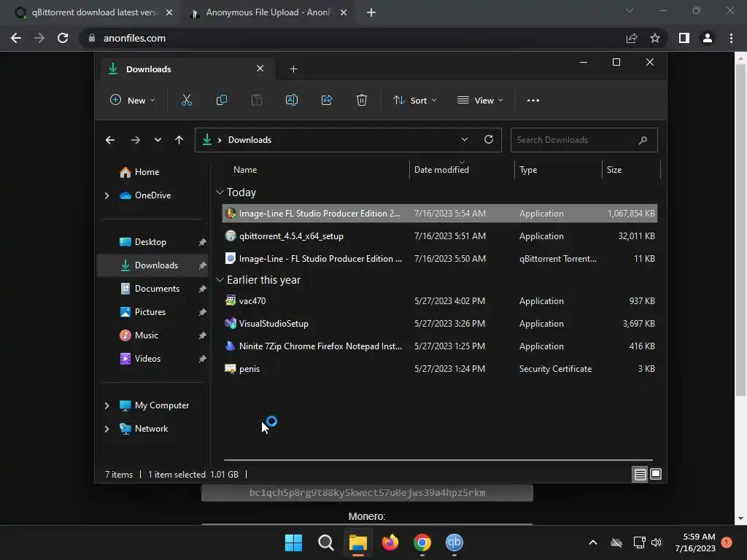This screenshot has width=747, height=560.
Task: Close the Downloads Explorer tab
Action: click(260, 69)
